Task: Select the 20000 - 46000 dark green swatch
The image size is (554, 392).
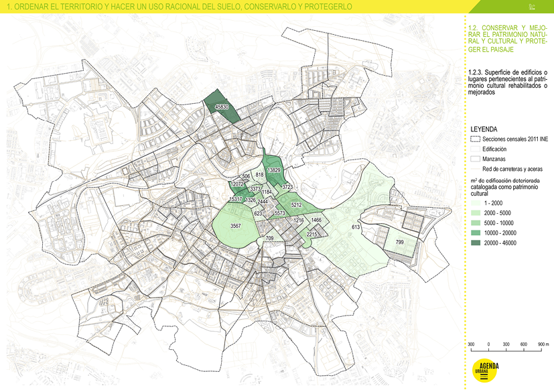Action: (x=477, y=242)
